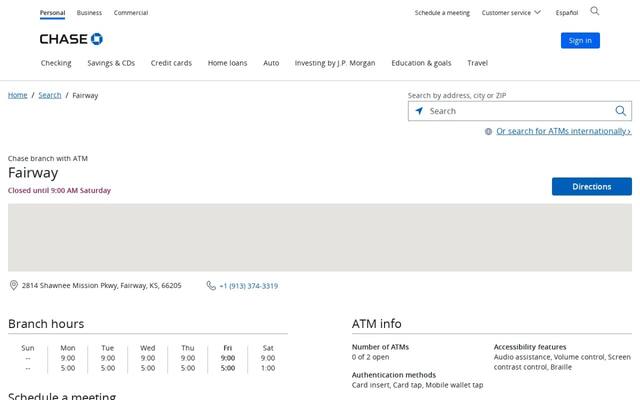Click the 'Chase branch with ATM' label
640x400 pixels.
pos(48,158)
